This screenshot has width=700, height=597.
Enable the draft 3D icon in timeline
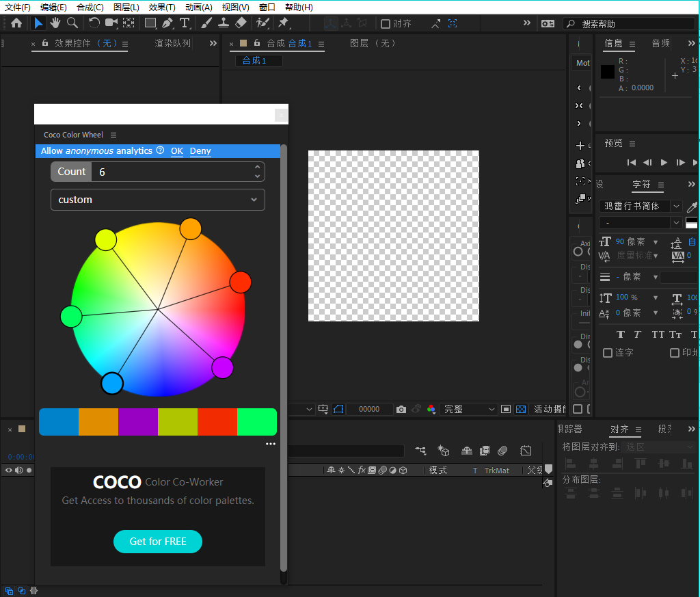[x=443, y=451]
